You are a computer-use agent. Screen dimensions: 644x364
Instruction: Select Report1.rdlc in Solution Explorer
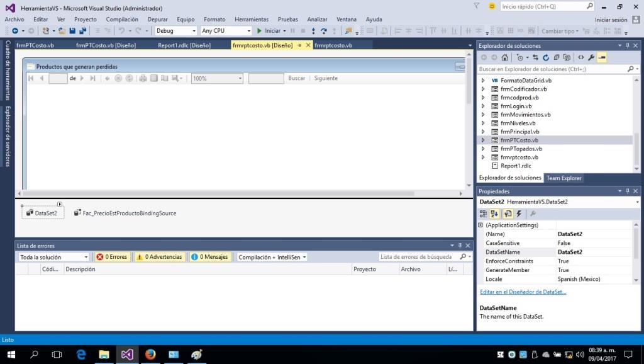516,166
